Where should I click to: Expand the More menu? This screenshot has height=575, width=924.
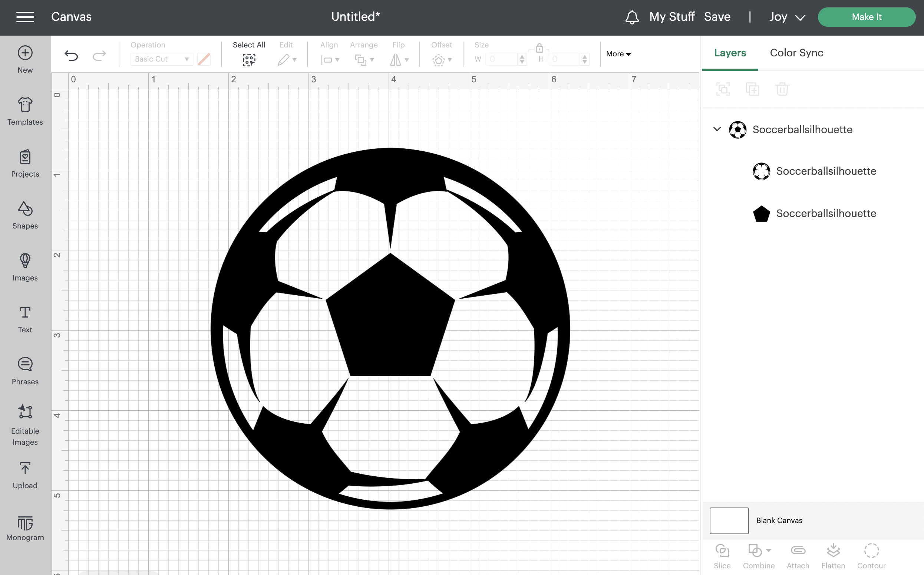click(x=618, y=54)
